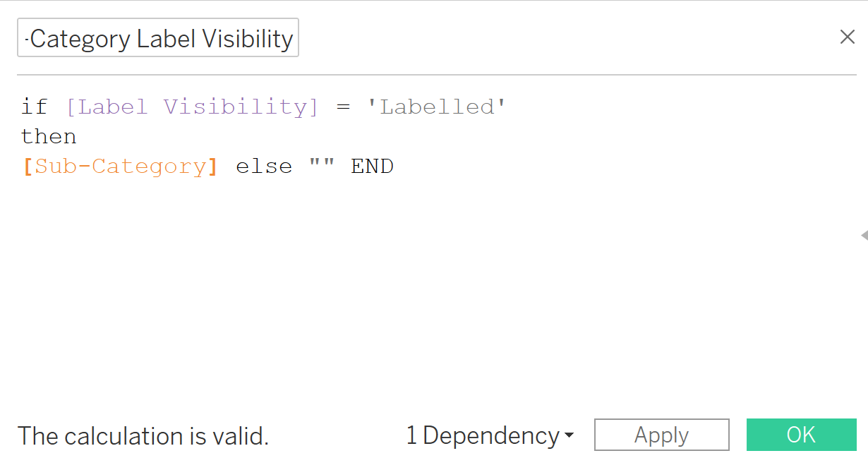Click the word "Visibility" in name field
The height and width of the screenshot is (470, 868).
point(247,39)
